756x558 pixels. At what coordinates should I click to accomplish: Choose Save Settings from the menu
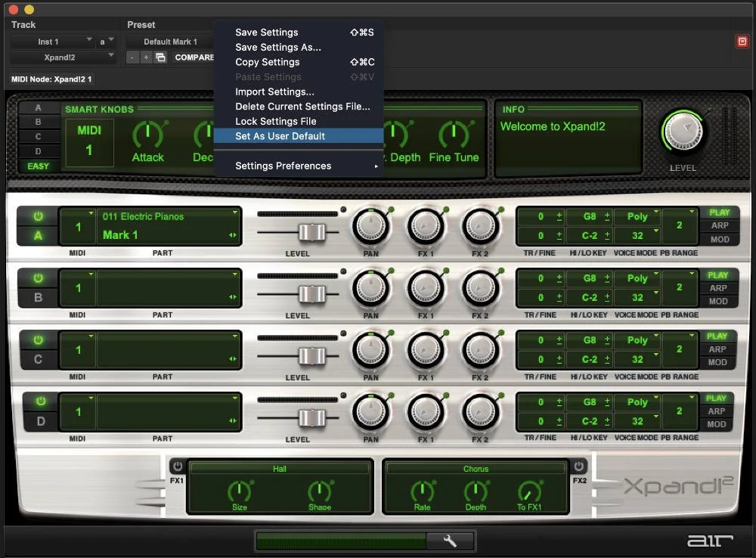[299, 33]
